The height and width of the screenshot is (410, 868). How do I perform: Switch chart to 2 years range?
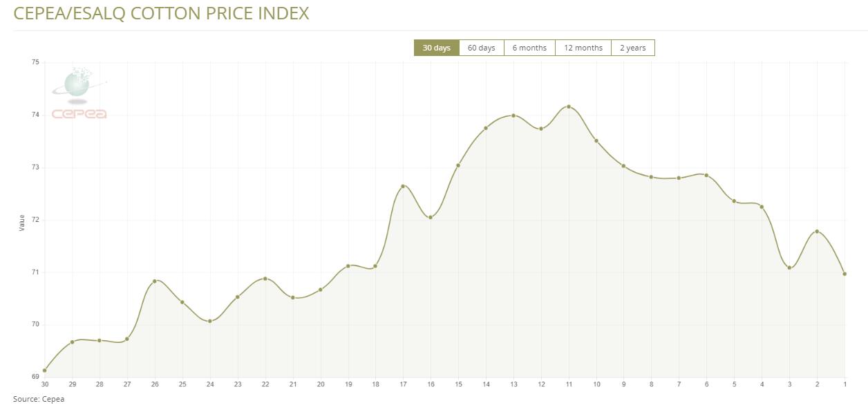point(632,48)
